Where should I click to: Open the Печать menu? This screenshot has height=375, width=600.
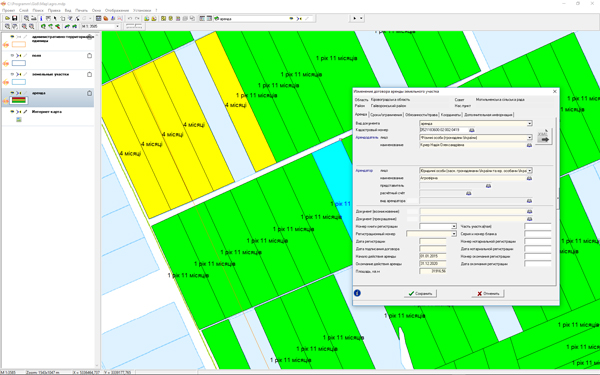tap(81, 10)
